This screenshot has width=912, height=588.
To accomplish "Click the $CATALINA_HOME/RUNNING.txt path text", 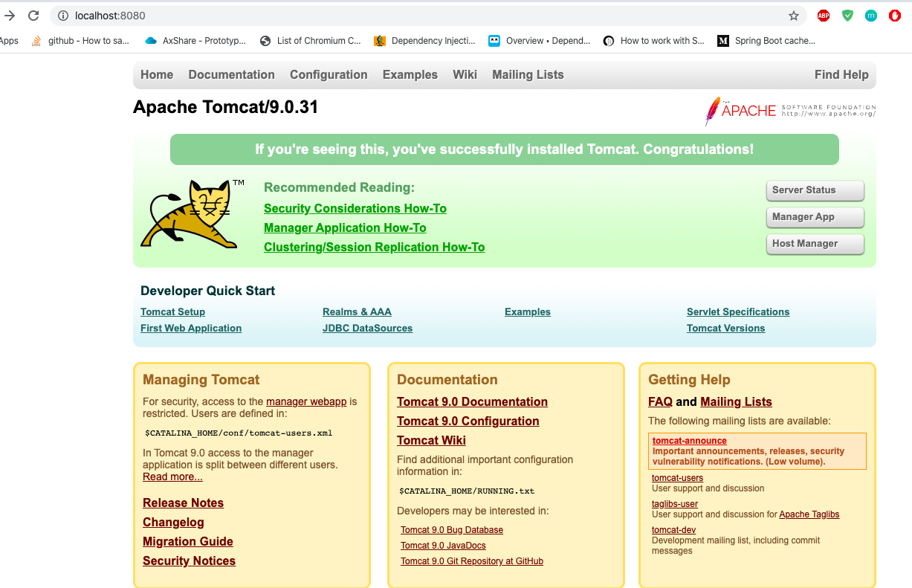I will pos(467,491).
